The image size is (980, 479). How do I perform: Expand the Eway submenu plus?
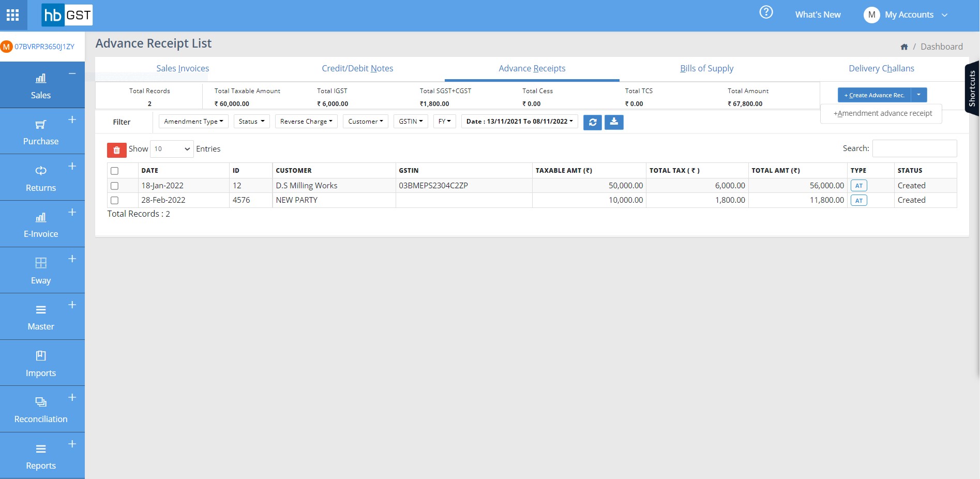click(72, 259)
